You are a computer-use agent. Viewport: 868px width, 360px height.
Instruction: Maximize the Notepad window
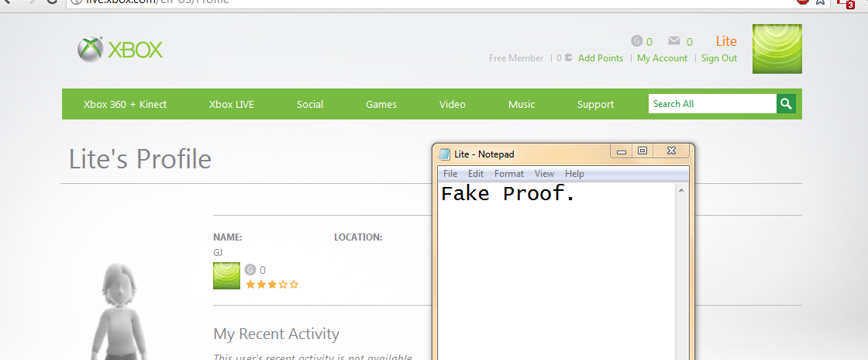point(642,151)
